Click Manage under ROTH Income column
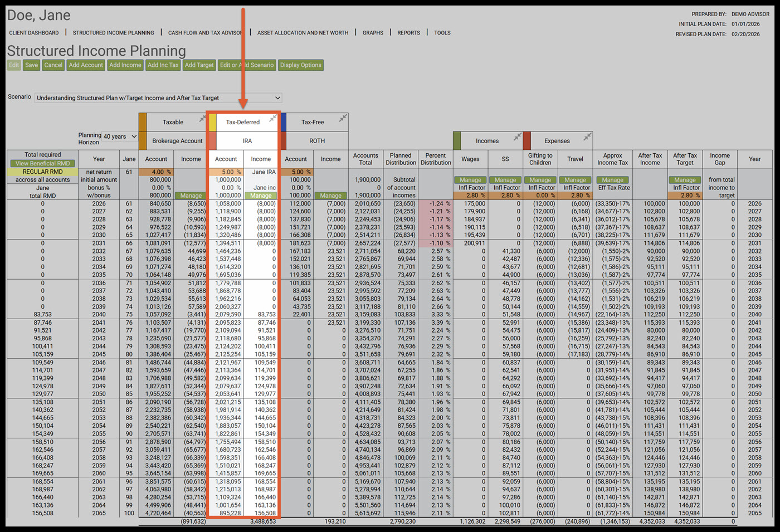 coord(331,196)
